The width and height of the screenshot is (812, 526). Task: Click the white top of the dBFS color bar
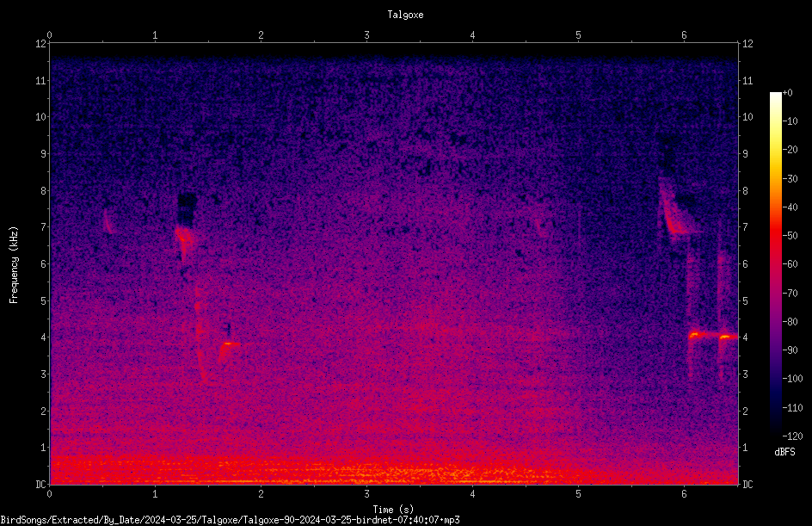click(x=775, y=97)
